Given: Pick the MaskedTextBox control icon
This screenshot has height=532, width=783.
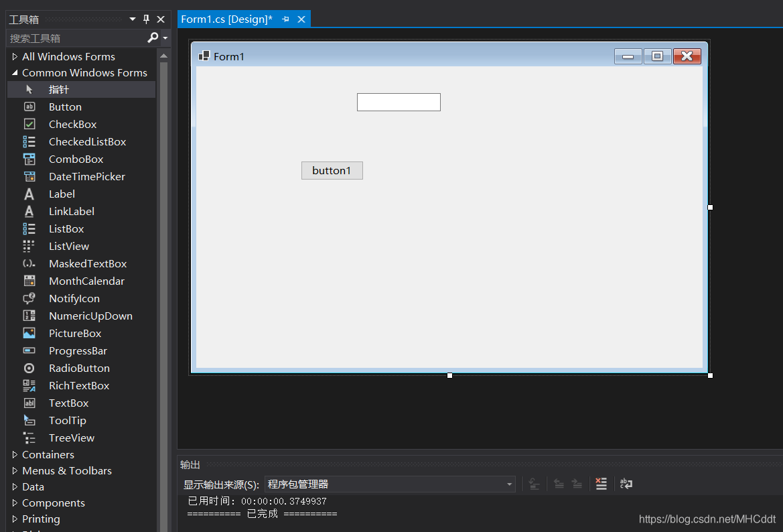Looking at the screenshot, I should [29, 264].
